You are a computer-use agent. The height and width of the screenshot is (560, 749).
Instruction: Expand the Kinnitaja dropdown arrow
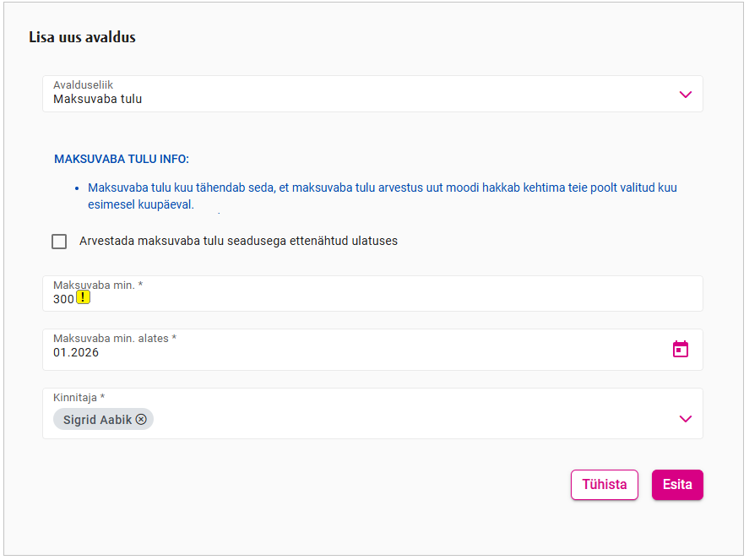pos(685,419)
